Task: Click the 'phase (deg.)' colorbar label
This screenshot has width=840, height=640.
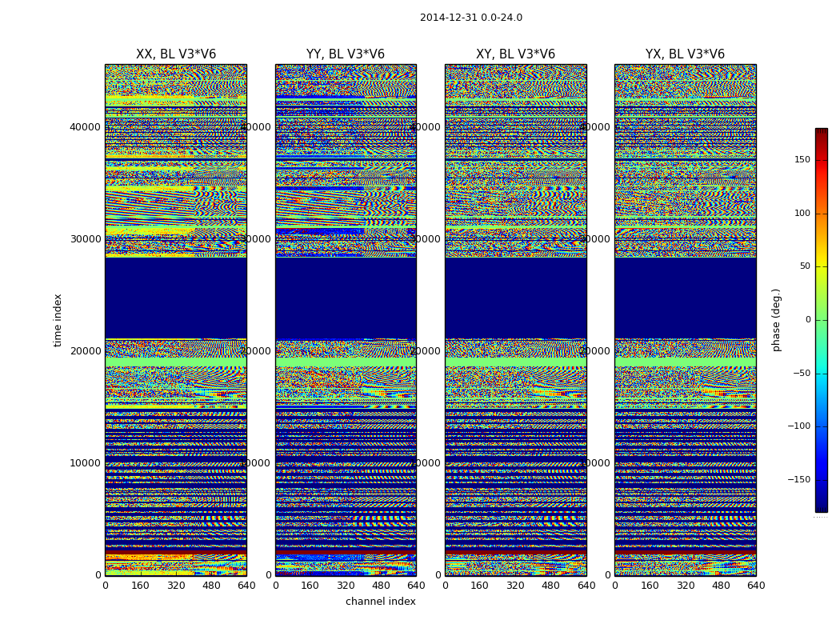Action: click(776, 320)
